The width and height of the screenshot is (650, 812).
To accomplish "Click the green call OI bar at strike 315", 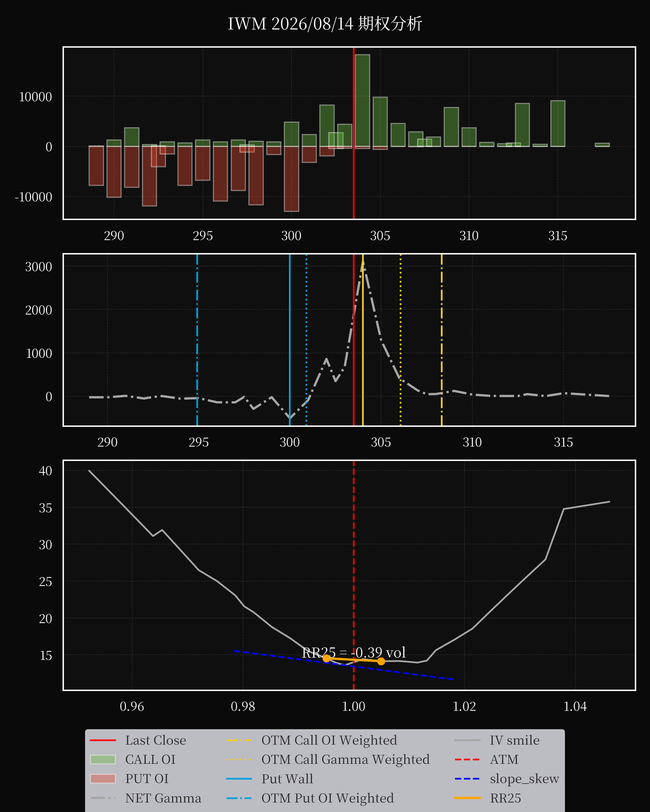I will point(558,123).
